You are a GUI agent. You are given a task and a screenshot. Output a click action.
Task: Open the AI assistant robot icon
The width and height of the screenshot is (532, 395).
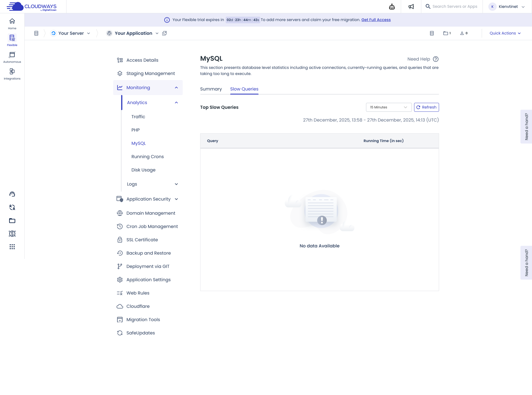[x=392, y=7]
